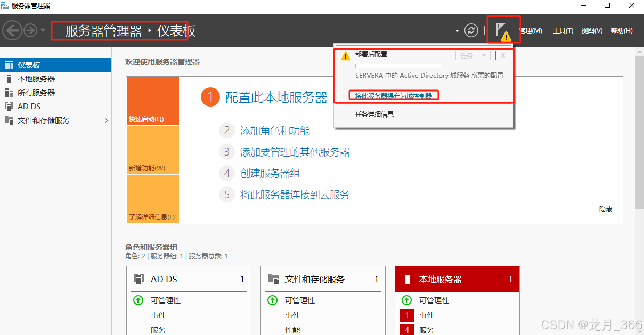Open the 文件和存储服务 role tile header

tap(323, 279)
